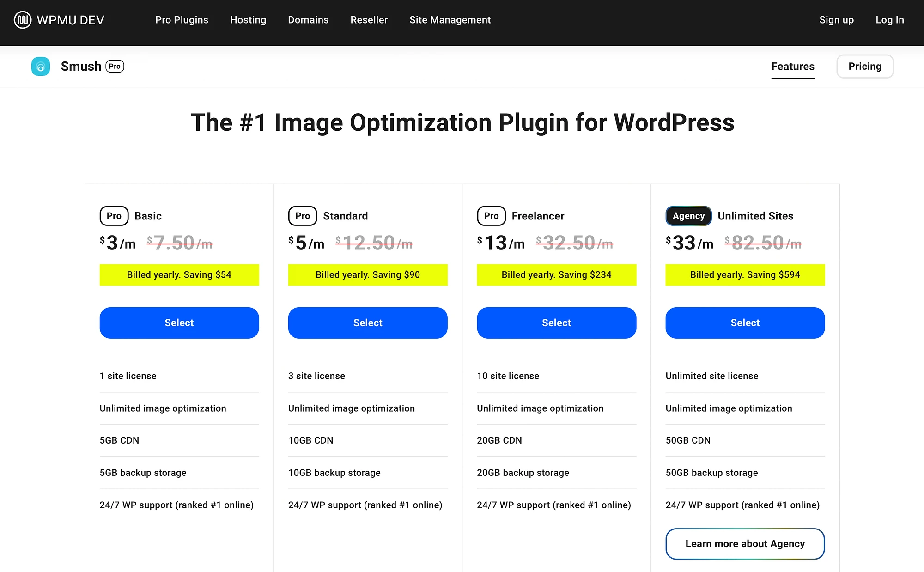This screenshot has width=924, height=572.
Task: Switch to the Features tab
Action: pos(793,66)
